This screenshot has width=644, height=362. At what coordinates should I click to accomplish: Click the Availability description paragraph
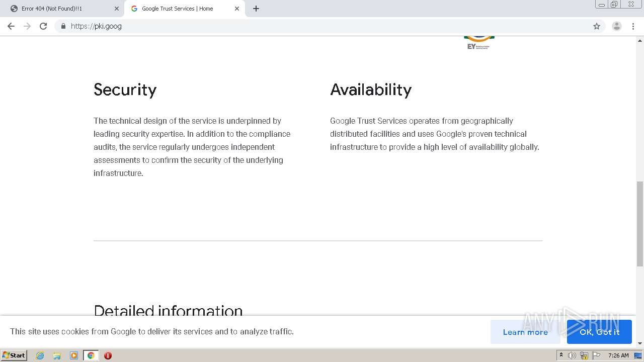click(x=435, y=134)
